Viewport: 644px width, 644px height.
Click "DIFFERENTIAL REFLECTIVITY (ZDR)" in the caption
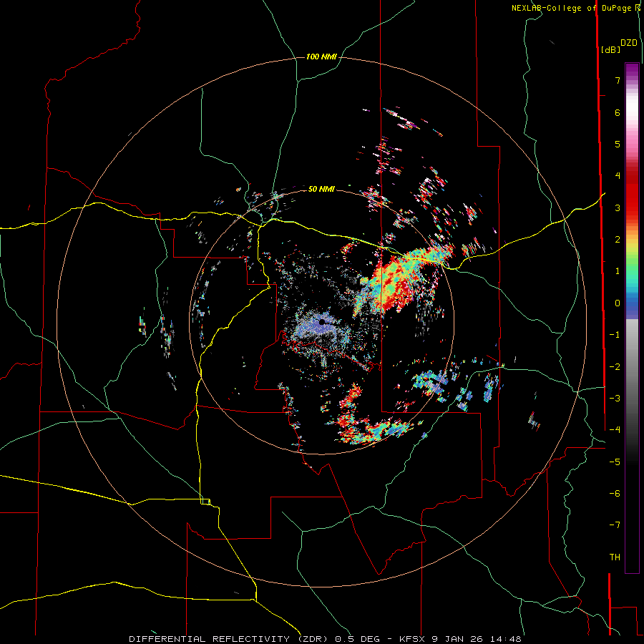pos(230,639)
